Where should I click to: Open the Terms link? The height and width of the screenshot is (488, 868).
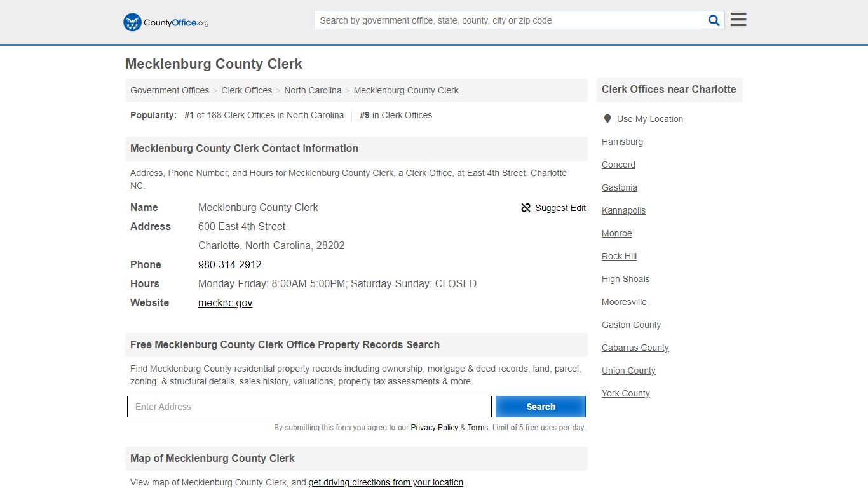coord(478,428)
